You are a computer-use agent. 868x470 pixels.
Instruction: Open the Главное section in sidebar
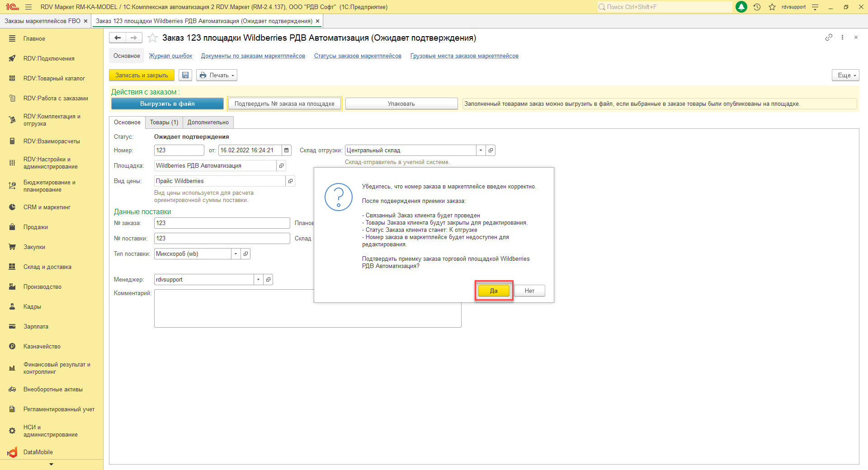52,39
